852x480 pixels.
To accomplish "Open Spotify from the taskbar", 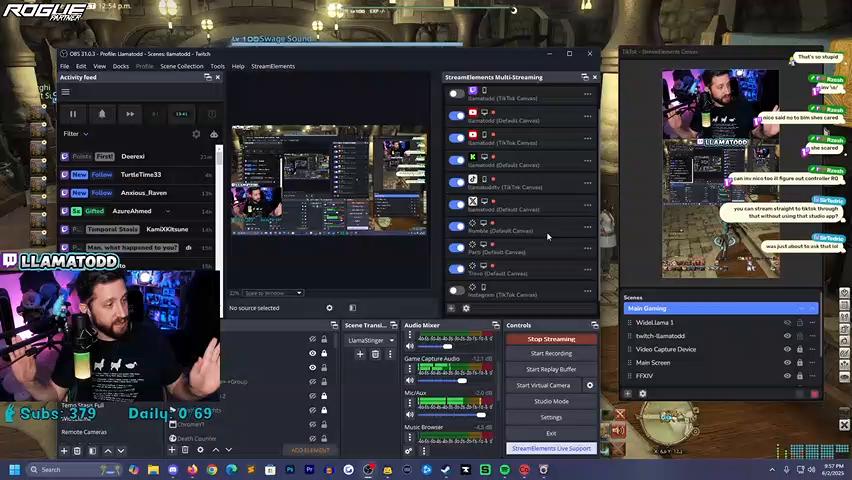I will 505,470.
